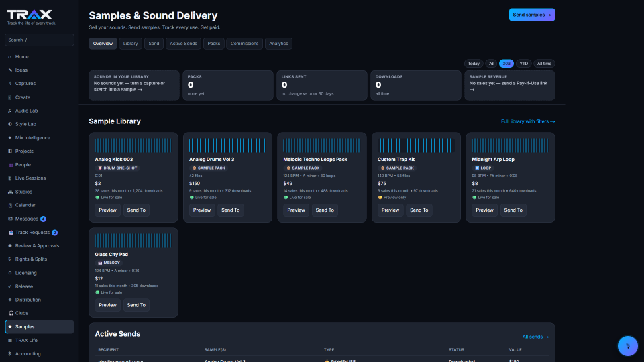Viewport: 644px width, 362px height.
Task: Click the Captures microphone icon
Action: coord(10,84)
